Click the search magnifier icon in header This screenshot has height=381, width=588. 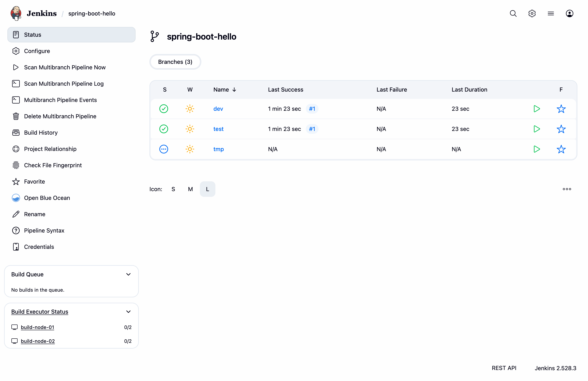point(513,13)
